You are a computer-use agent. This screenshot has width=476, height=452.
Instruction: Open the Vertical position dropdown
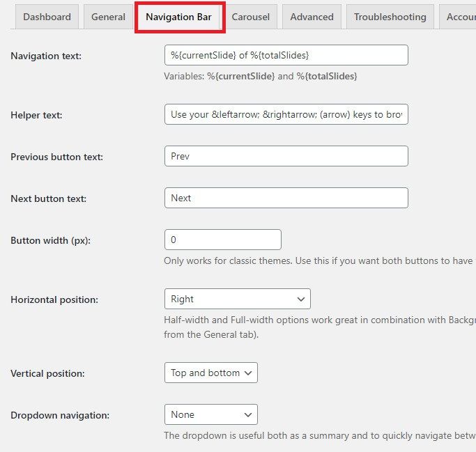point(210,373)
